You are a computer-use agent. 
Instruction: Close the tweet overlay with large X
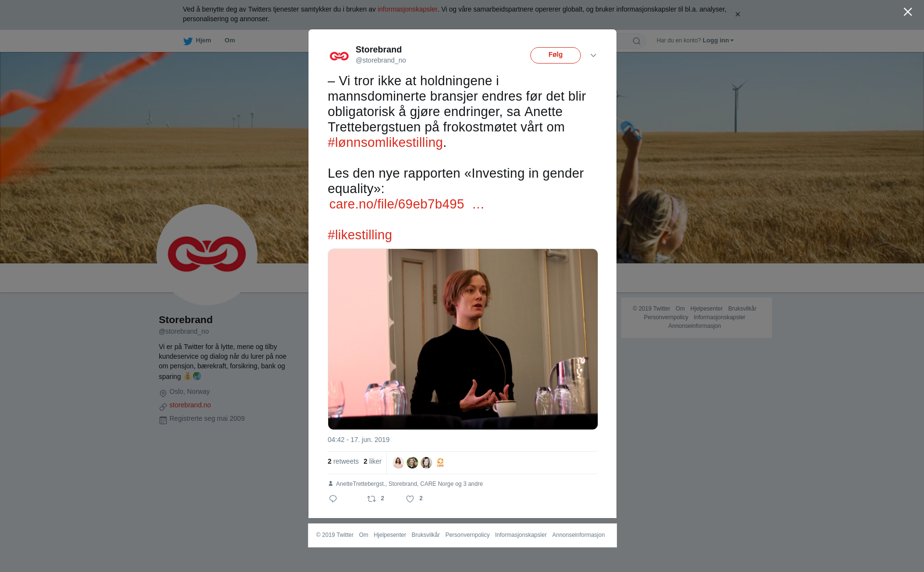[x=908, y=12]
